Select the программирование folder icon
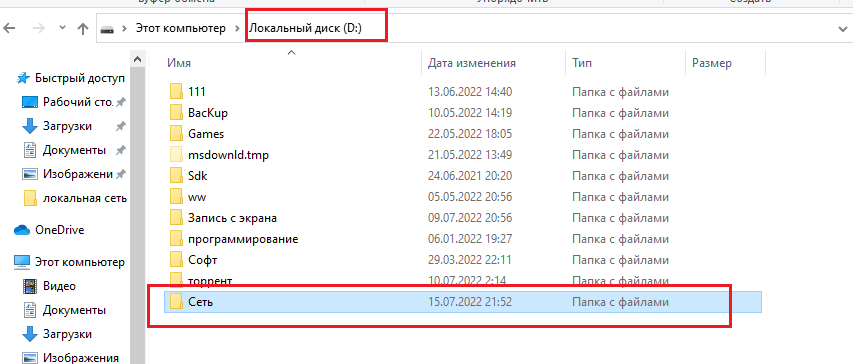Screen dimensions: 853x364 (176, 238)
